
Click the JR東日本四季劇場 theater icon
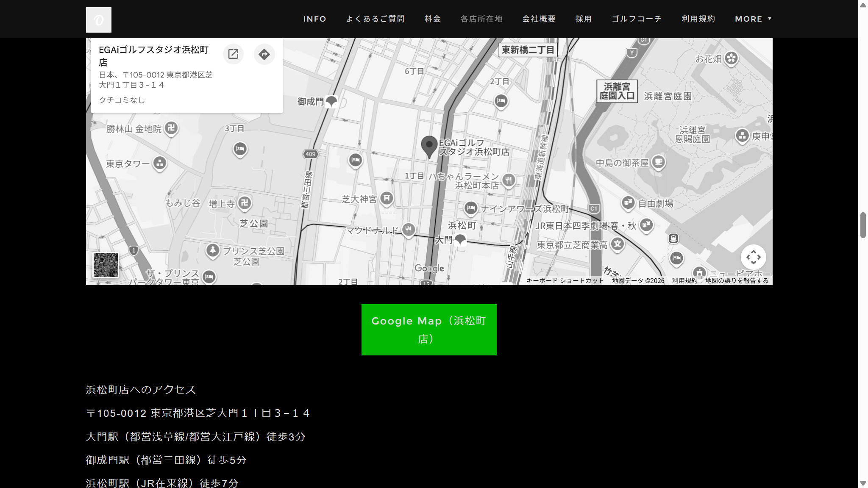(646, 225)
